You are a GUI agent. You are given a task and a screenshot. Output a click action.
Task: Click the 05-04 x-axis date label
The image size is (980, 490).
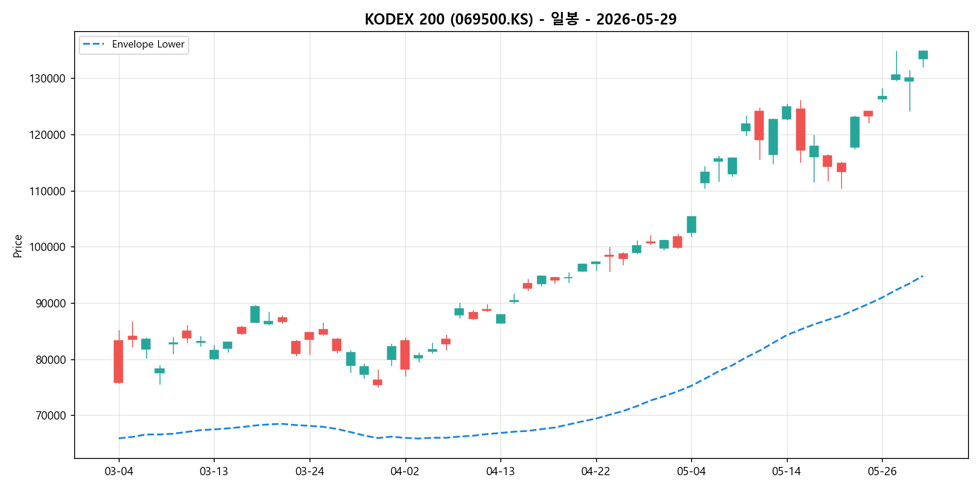click(x=691, y=471)
